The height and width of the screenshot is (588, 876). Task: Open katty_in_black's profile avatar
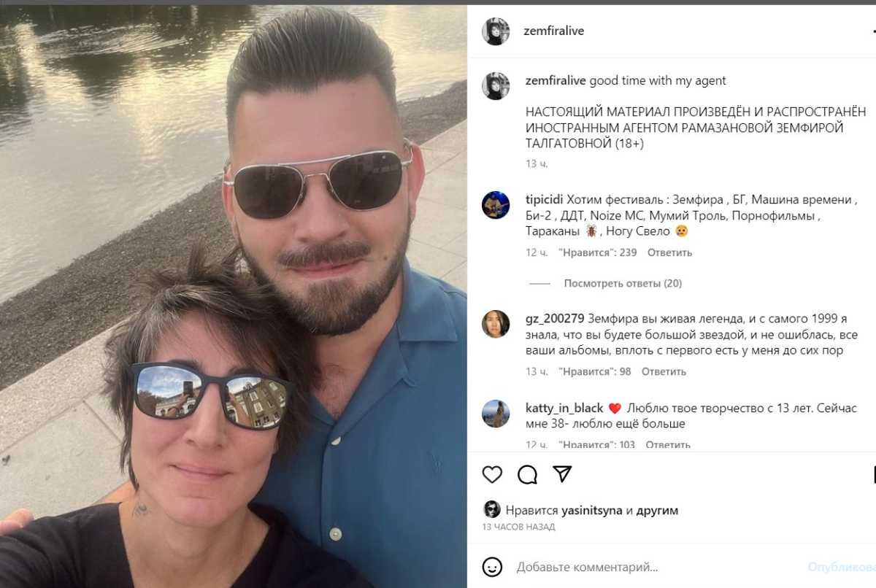tap(496, 414)
